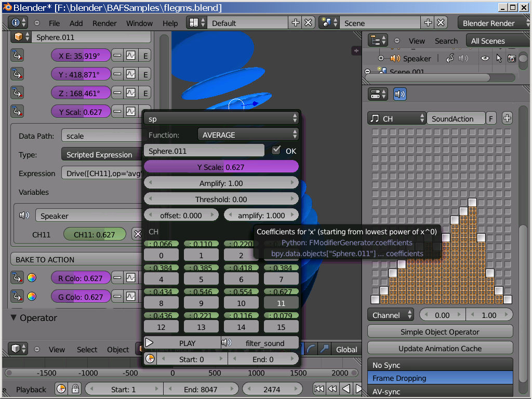Collapse the Operator panel triangle
Image resolution: width=532 pixels, height=399 pixels.
[x=13, y=317]
